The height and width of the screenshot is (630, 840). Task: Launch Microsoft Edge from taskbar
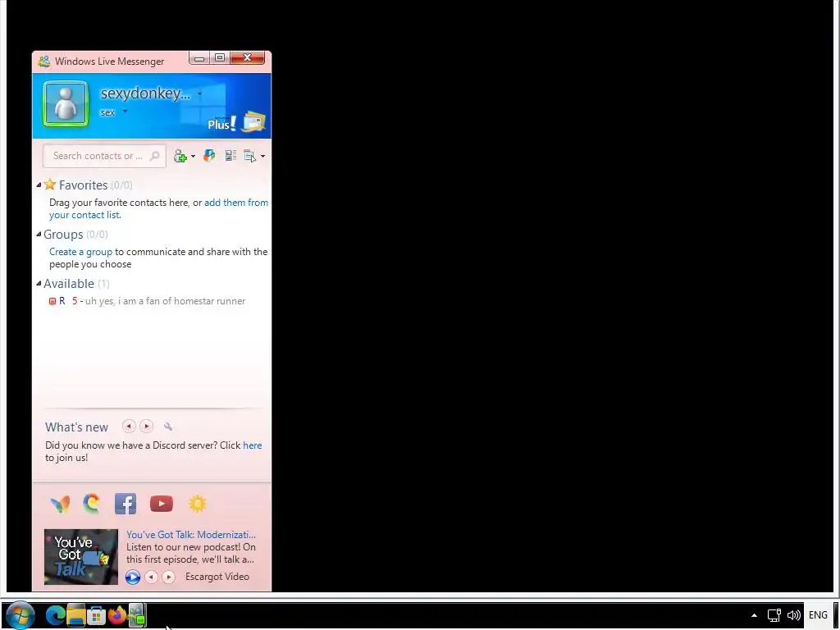[x=55, y=615]
